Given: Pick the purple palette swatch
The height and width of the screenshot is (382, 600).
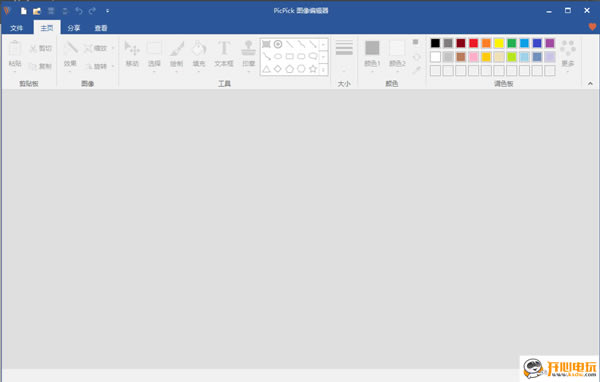Looking at the screenshot, I should (x=549, y=43).
